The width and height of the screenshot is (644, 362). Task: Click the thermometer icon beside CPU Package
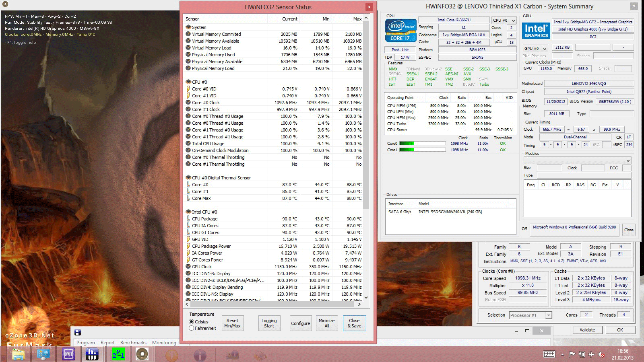188,219
